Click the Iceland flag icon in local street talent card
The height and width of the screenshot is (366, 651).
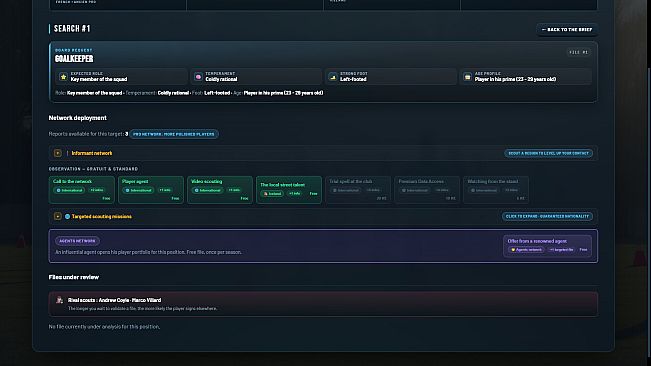266,194
